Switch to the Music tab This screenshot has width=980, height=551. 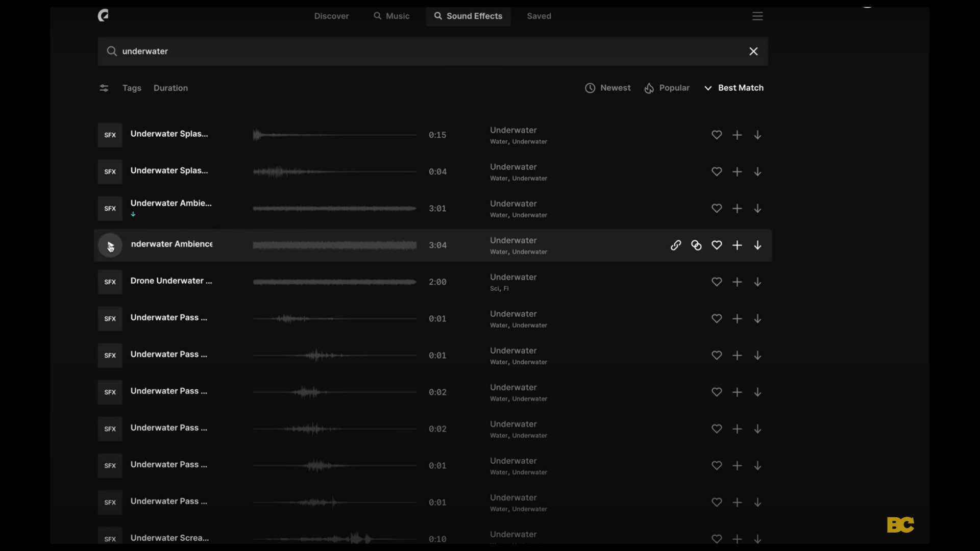pyautogui.click(x=391, y=16)
